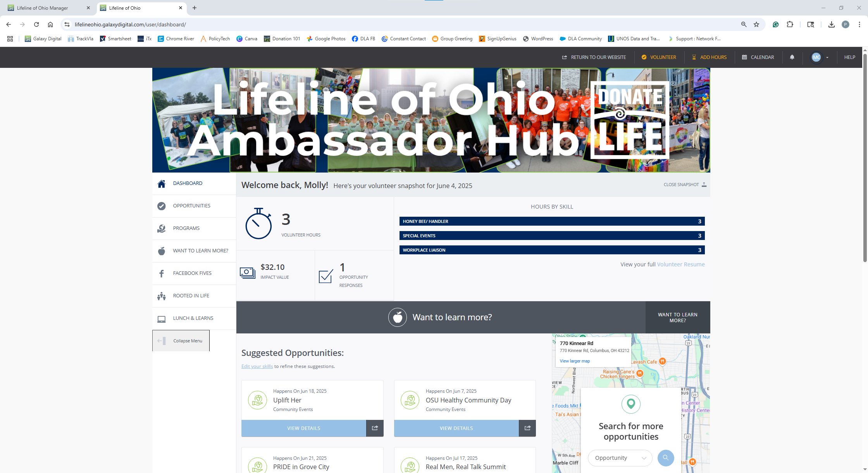The image size is (868, 473).
Task: Open the Chrome extensions puzzle icon
Action: (790, 24)
